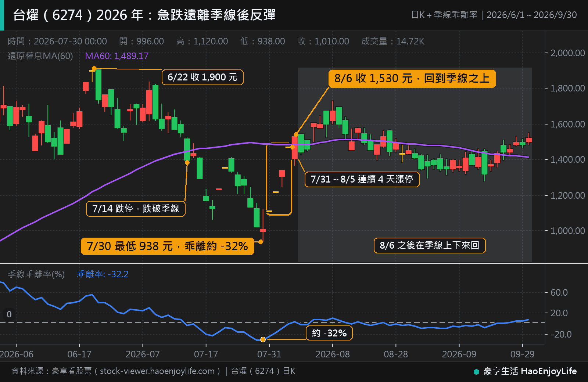Image resolution: width=588 pixels, height=382 pixels.
Task: Click the 8/6 收 1,530 元 orange annotation
Action: 412,78
